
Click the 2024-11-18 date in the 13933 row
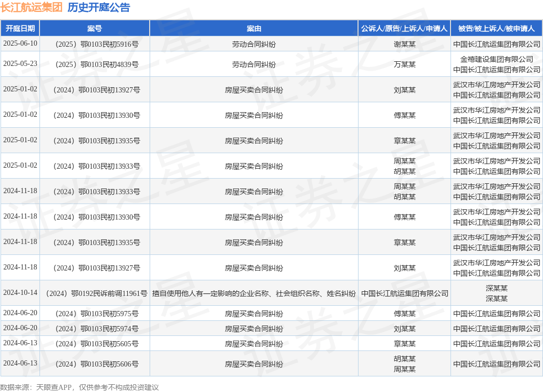tap(20, 191)
